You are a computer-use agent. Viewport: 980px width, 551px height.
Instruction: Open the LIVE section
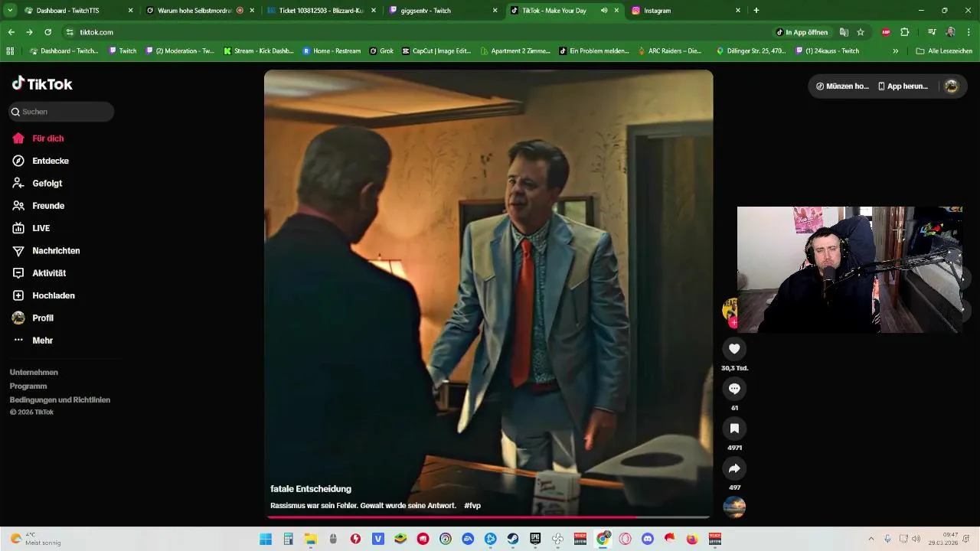31,228
